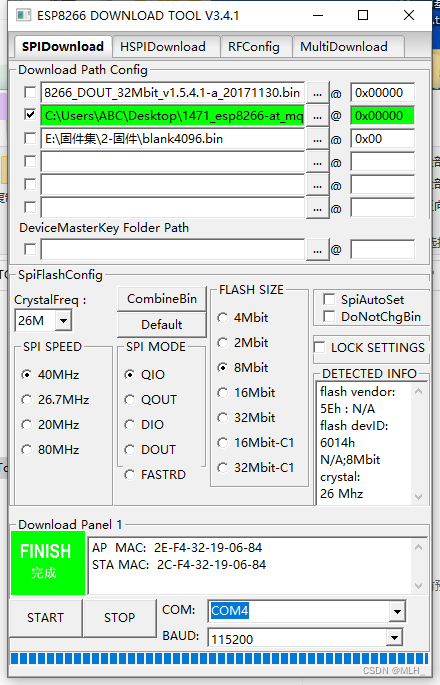Edit the 8266_DOUT_32Mbit file path field
The image size is (440, 685).
click(173, 93)
